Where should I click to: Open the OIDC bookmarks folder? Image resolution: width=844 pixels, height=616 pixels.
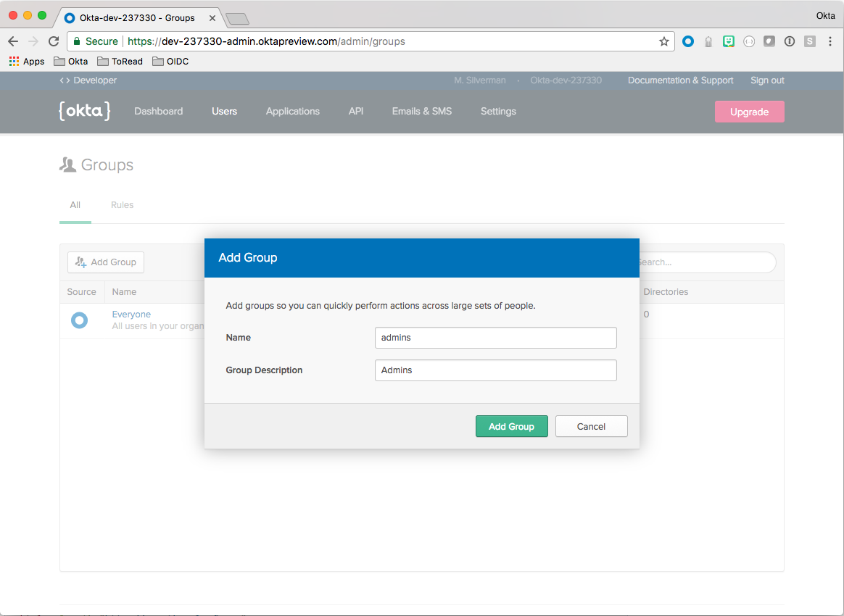point(170,62)
